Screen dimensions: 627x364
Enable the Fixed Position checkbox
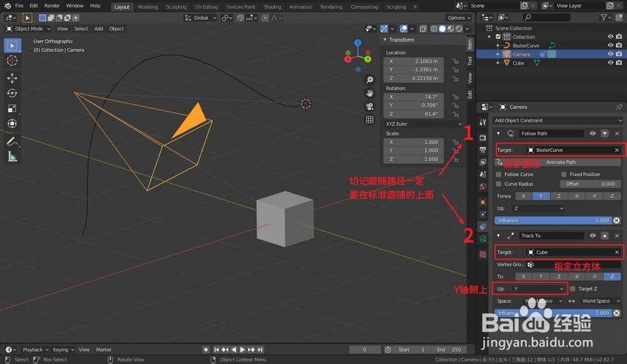point(564,175)
